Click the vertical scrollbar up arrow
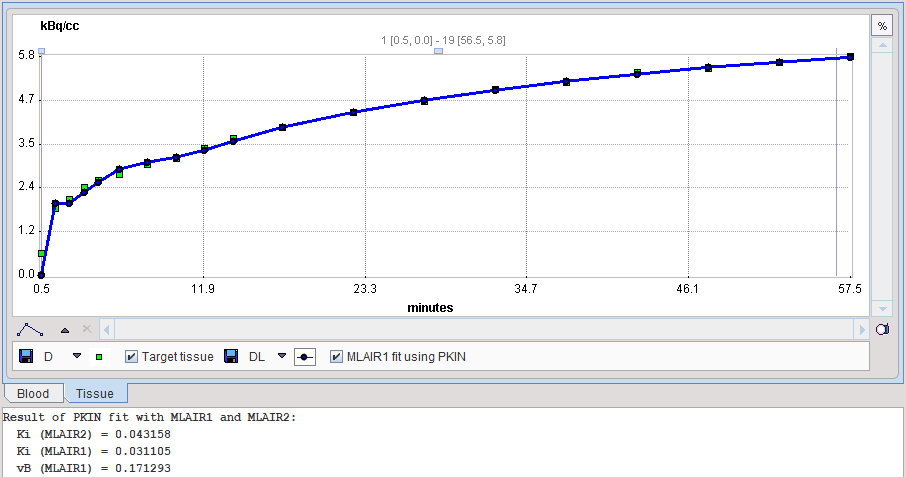Image resolution: width=906 pixels, height=477 pixels. tap(882, 46)
